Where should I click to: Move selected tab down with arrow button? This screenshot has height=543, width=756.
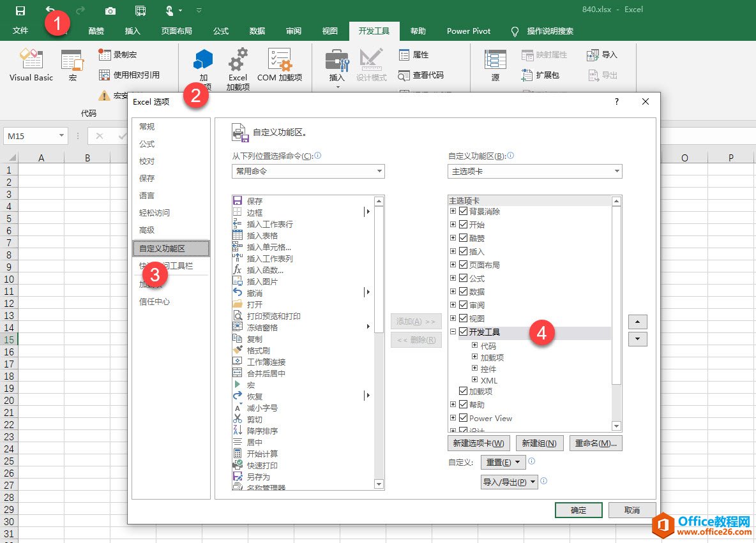coord(637,339)
